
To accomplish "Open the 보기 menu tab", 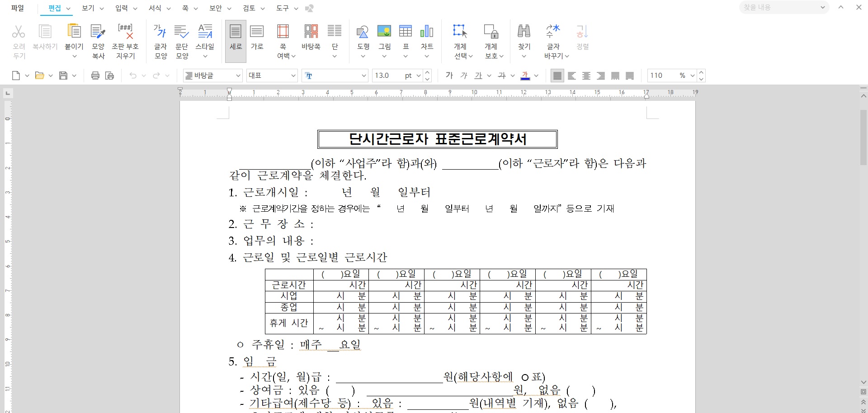I will 88,8.
